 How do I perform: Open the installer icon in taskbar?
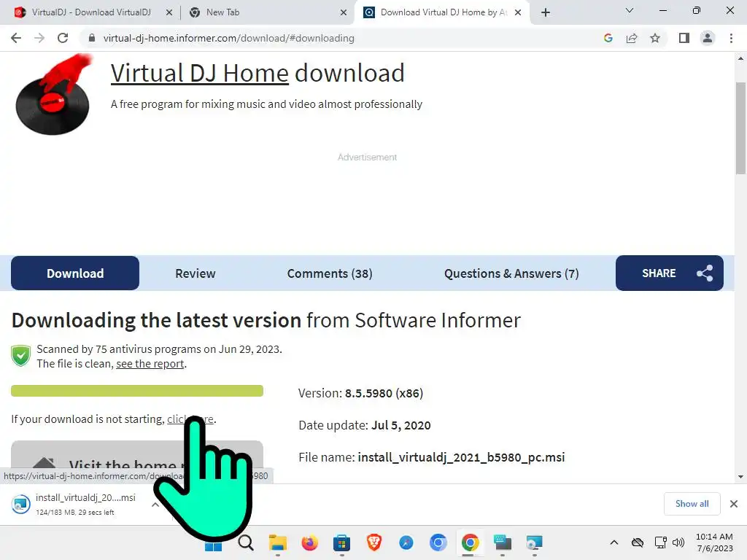534,542
